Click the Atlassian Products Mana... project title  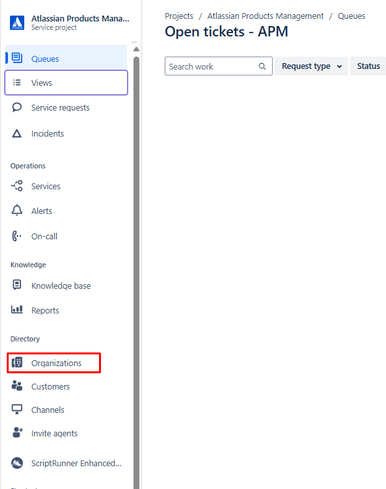tap(80, 18)
